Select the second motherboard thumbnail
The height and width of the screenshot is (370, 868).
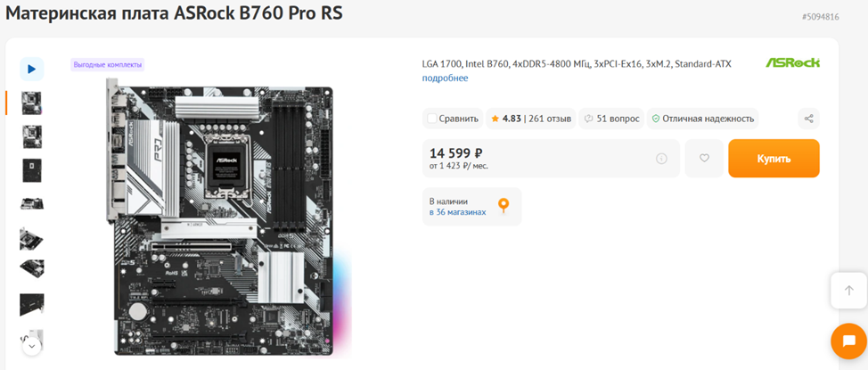pyautogui.click(x=31, y=136)
